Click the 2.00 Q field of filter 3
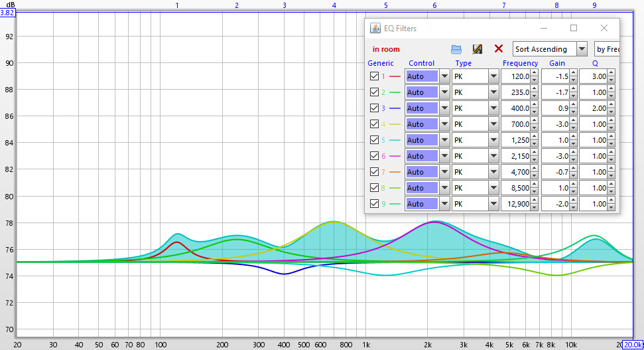Viewport: 644px width, 350px height. pyautogui.click(x=594, y=108)
